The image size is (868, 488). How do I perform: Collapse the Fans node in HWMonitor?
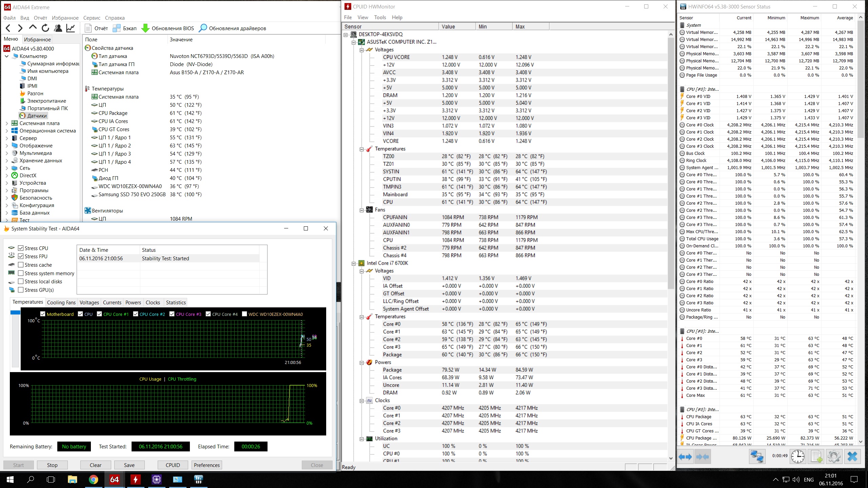click(x=361, y=210)
